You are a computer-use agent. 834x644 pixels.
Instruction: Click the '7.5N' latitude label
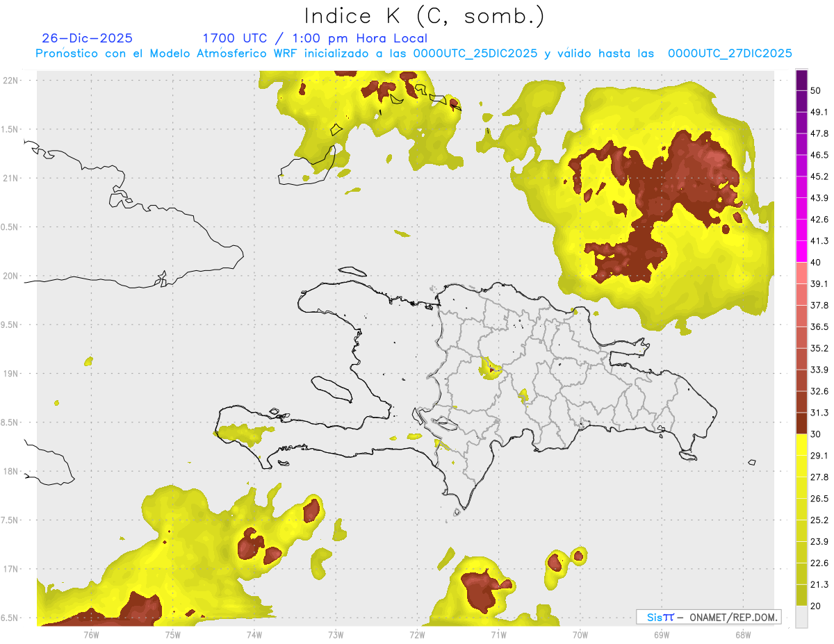click(10, 520)
